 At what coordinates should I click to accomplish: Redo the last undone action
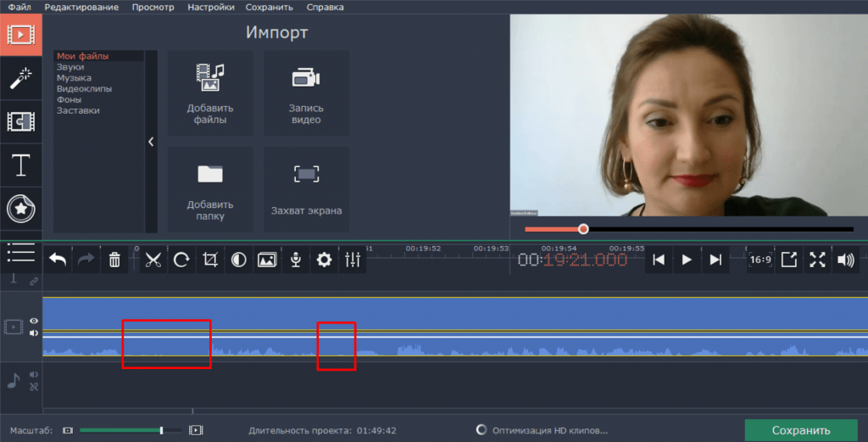86,260
